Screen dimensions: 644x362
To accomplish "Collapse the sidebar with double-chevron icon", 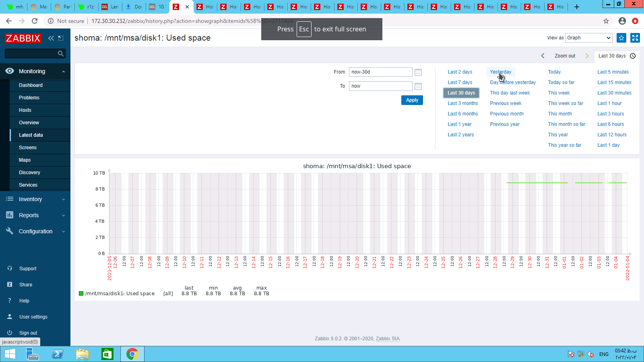I will coord(51,38).
